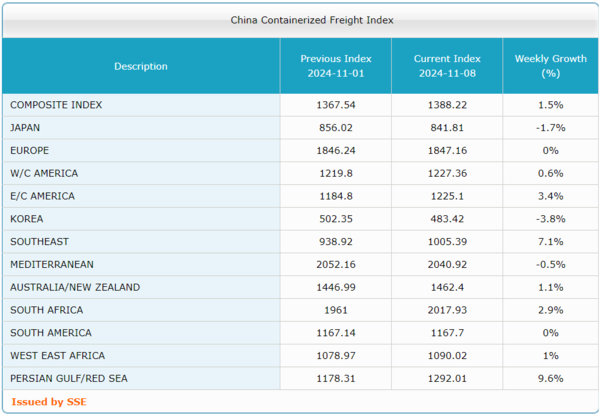The image size is (600, 416).
Task: Select MEDITERRANEAN previous index 2052.16
Action: click(x=335, y=264)
